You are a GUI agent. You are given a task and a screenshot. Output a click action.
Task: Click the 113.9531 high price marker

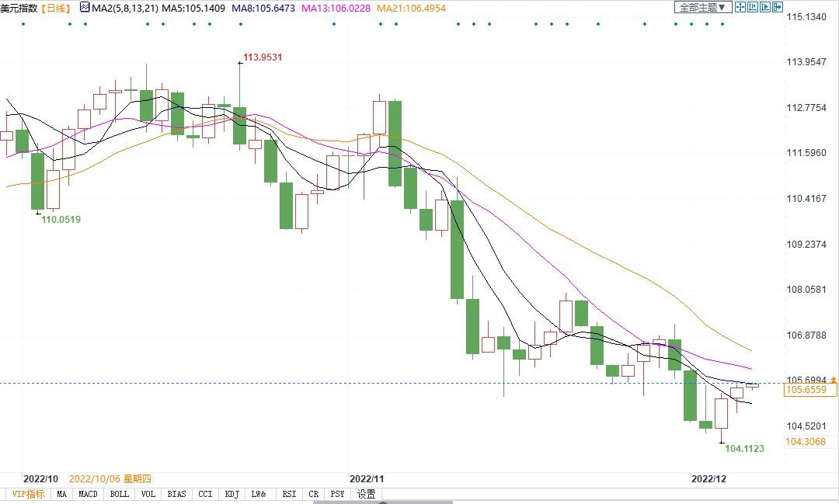[x=262, y=57]
